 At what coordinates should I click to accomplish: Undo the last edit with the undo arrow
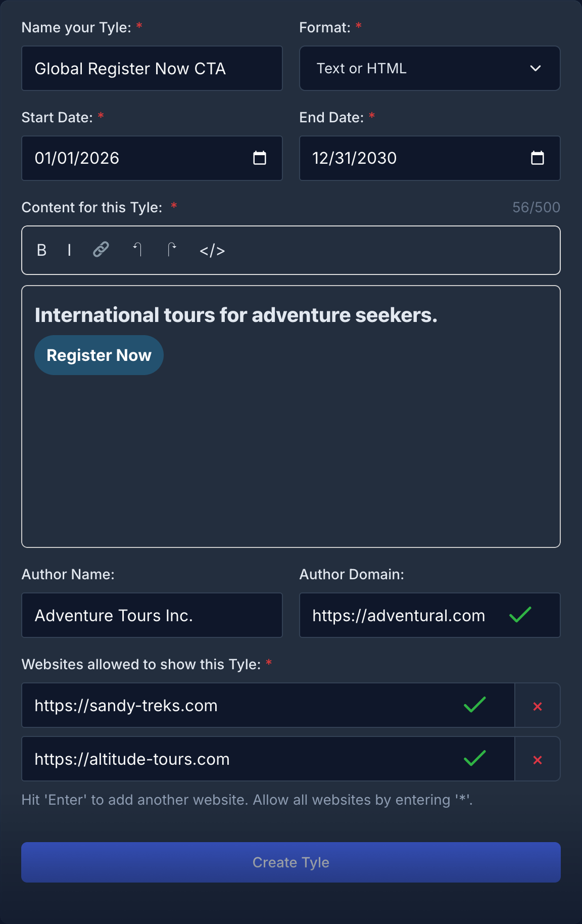point(137,250)
